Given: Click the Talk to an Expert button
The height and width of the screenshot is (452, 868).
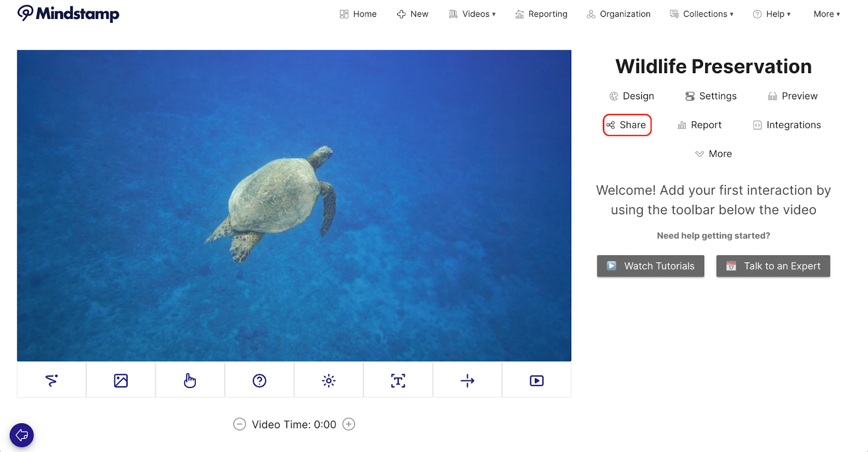Looking at the screenshot, I should coord(773,266).
